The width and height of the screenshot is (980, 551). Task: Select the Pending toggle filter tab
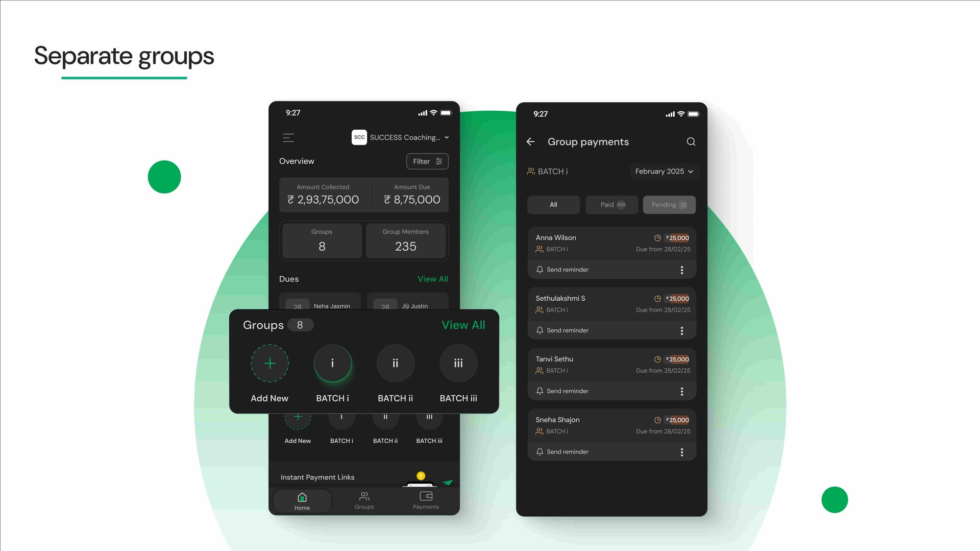668,205
